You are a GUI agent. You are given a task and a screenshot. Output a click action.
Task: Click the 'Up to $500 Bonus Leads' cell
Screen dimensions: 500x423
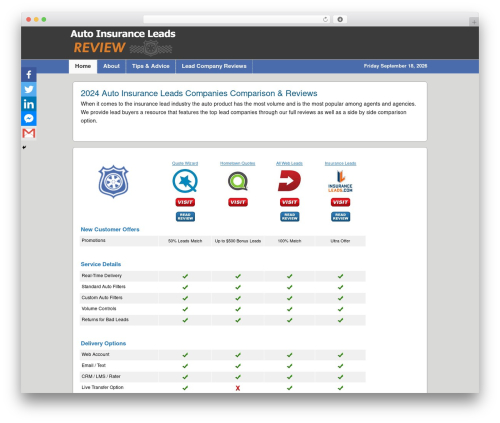coord(238,241)
